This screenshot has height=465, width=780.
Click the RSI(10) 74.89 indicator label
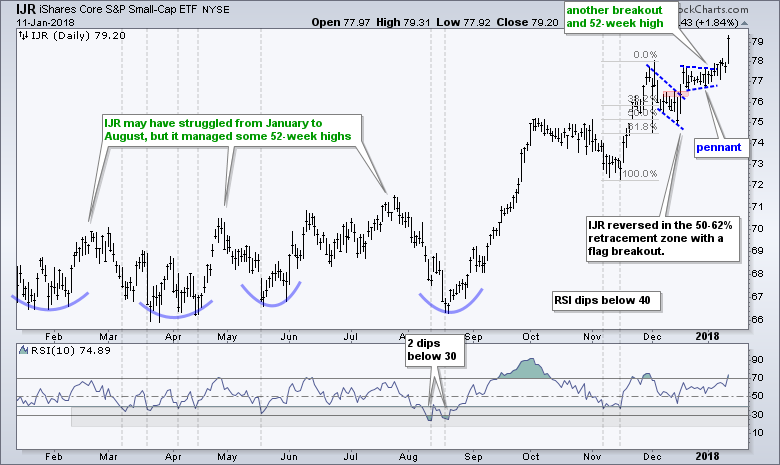(71, 350)
